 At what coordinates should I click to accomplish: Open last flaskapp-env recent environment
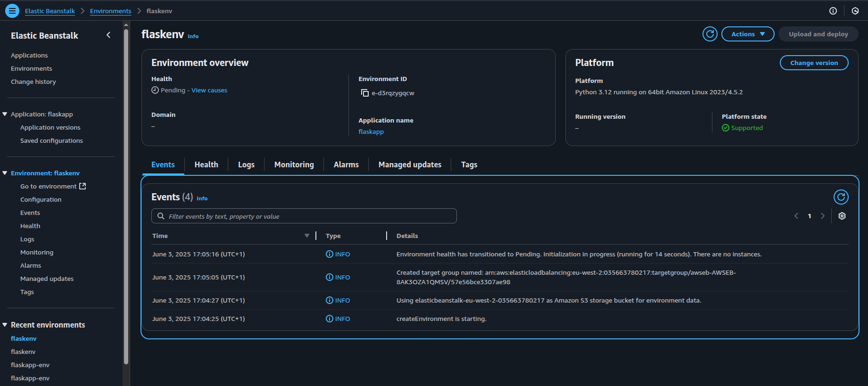tap(30, 378)
